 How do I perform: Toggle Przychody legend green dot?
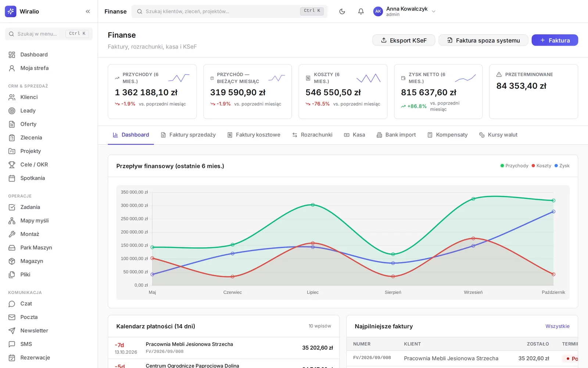502,166
